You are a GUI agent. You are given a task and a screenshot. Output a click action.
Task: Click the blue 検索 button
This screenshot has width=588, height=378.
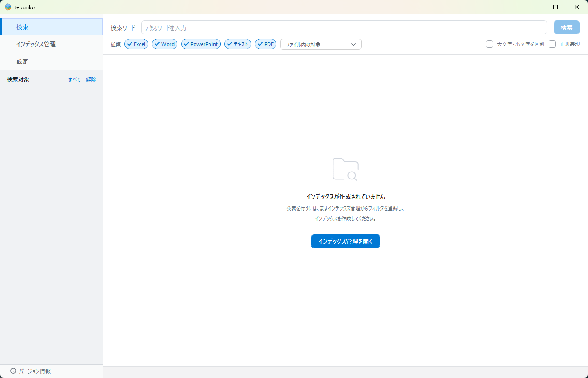coord(566,27)
